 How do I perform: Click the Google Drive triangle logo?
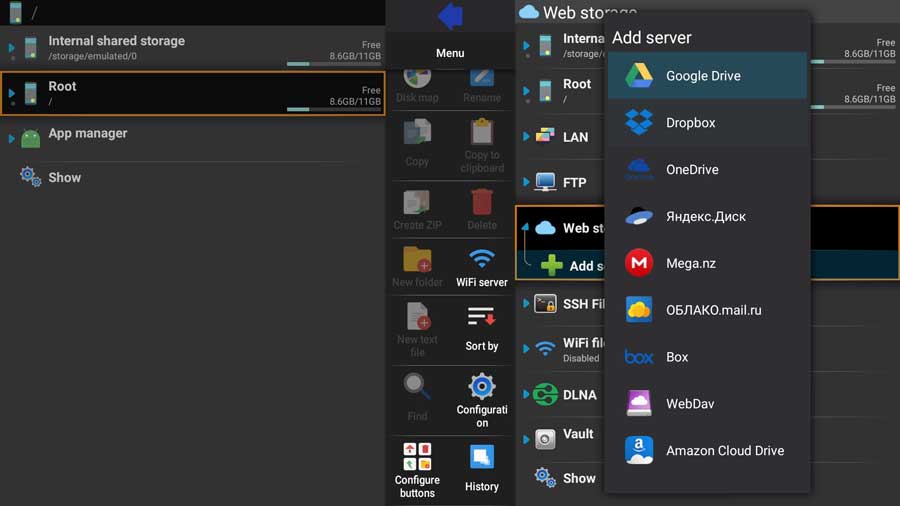[x=638, y=76]
